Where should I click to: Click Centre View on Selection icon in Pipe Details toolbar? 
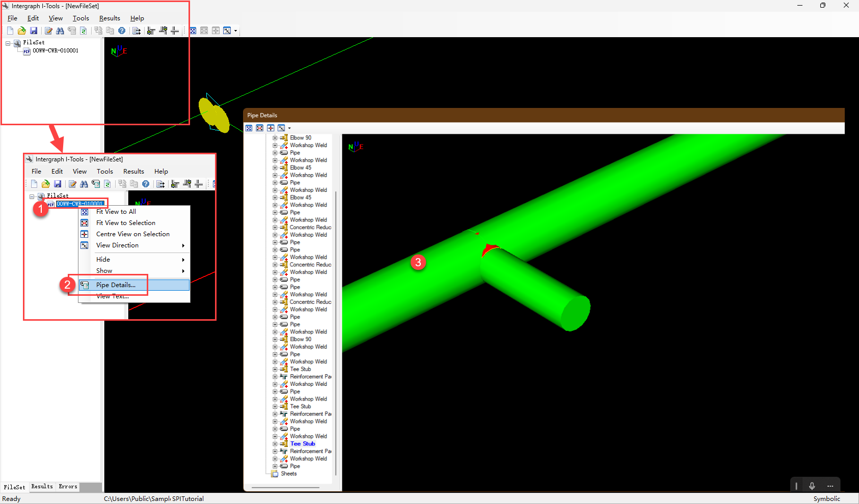[x=271, y=128]
